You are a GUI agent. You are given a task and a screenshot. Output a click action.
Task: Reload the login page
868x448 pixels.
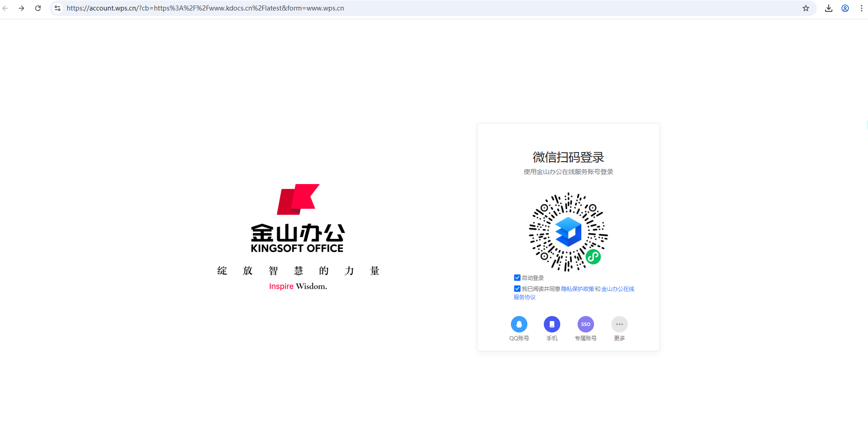(38, 8)
